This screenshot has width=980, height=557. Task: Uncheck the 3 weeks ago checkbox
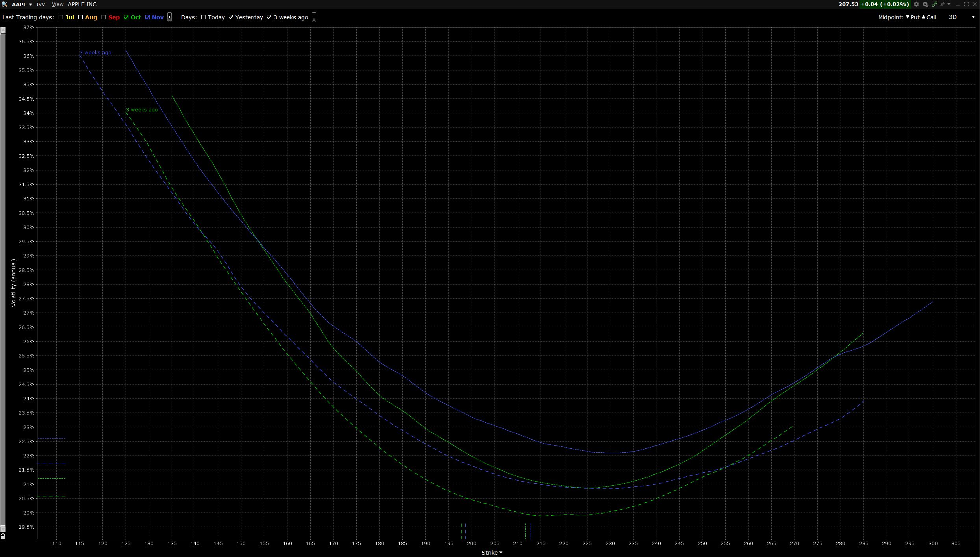tap(269, 17)
